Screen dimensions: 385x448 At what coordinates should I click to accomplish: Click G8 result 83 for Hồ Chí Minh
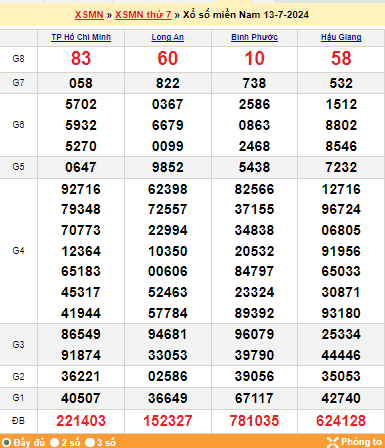pos(81,58)
